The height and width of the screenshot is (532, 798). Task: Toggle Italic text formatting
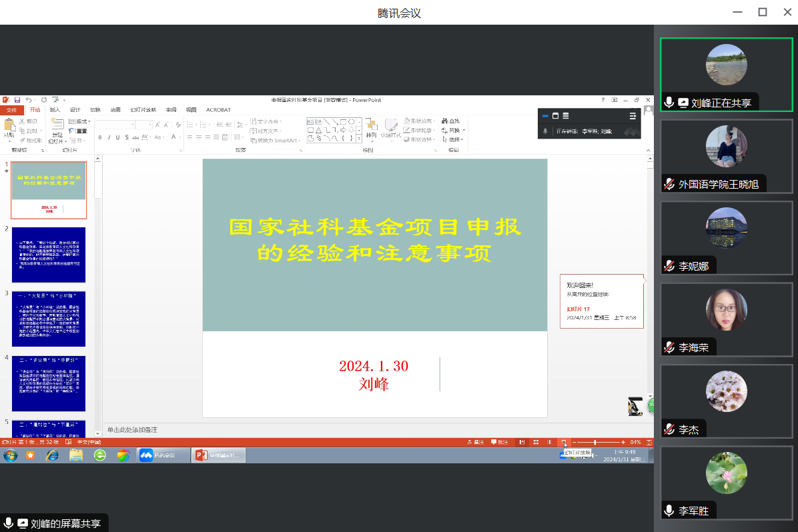(108, 137)
